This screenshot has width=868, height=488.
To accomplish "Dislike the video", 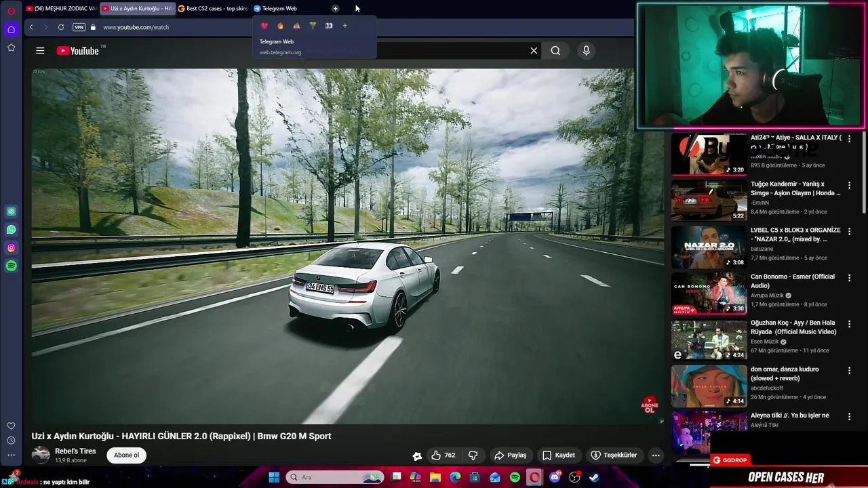I will click(x=473, y=455).
